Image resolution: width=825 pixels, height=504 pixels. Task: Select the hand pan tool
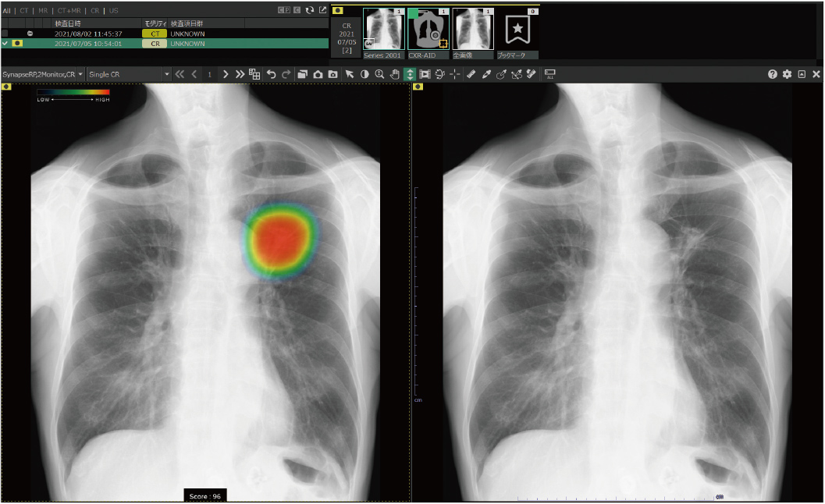(394, 73)
